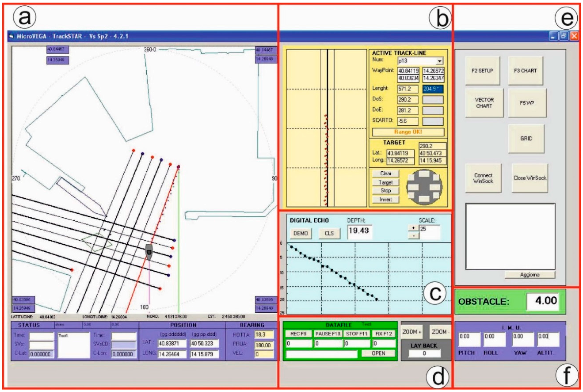Image resolution: width=583 pixels, height=392 pixels.
Task: Click the LAY BACK input field
Action: point(424,353)
